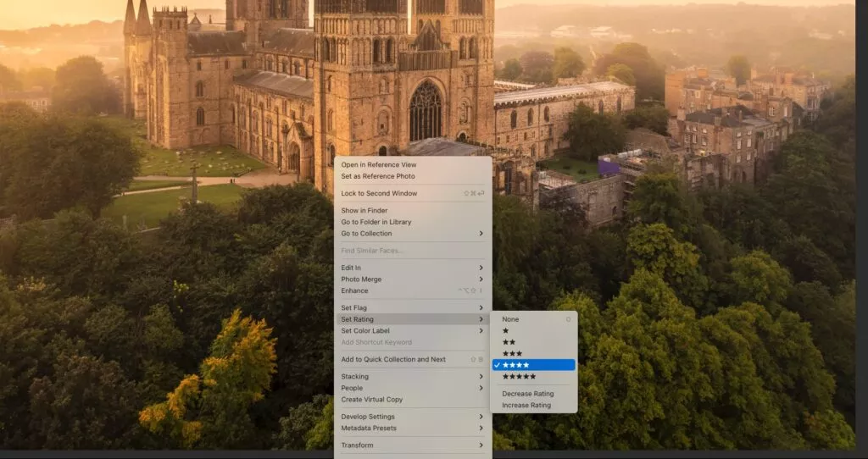The height and width of the screenshot is (459, 868).
Task: Click Decrease Rating
Action: coord(527,394)
